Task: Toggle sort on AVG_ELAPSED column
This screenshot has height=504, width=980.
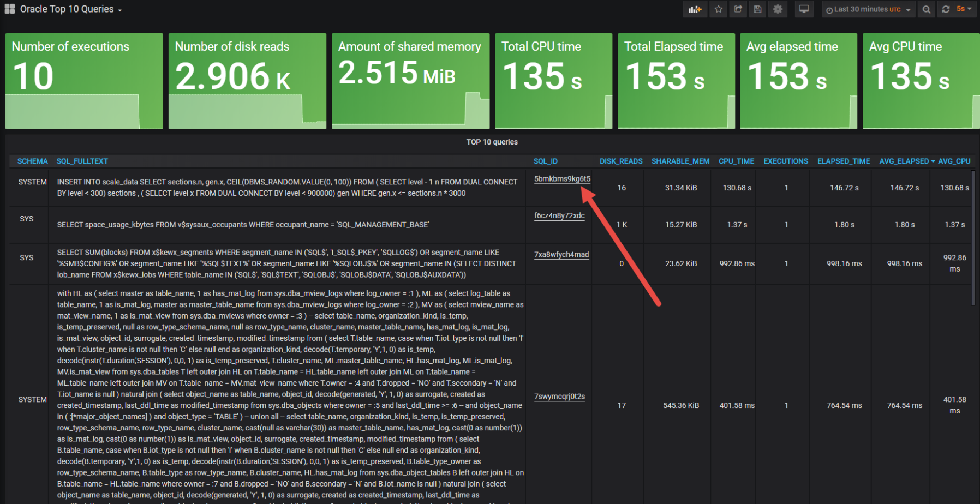Action: click(x=906, y=161)
